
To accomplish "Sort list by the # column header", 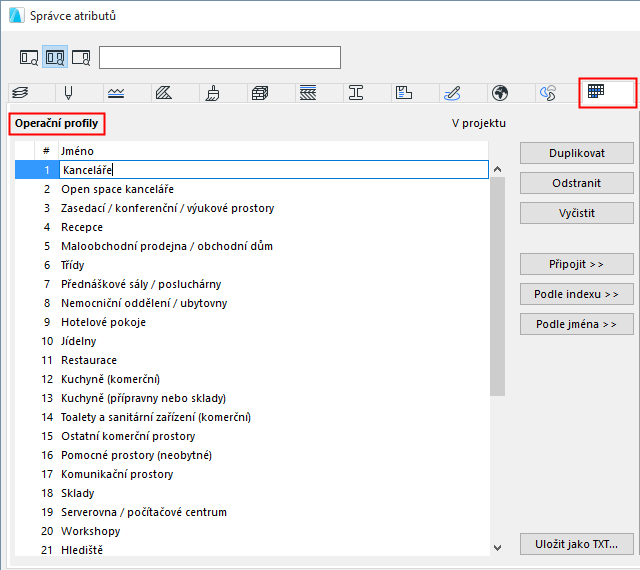I will pyautogui.click(x=47, y=151).
